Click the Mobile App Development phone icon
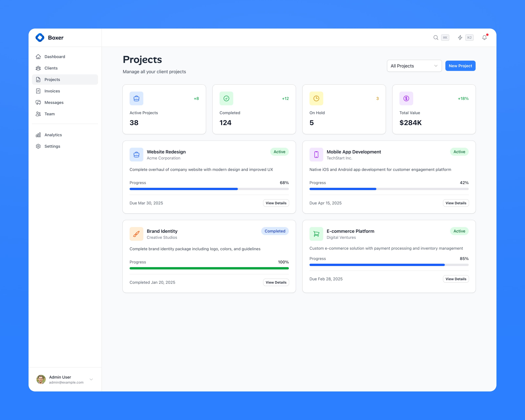This screenshot has height=420, width=525. 316,154
